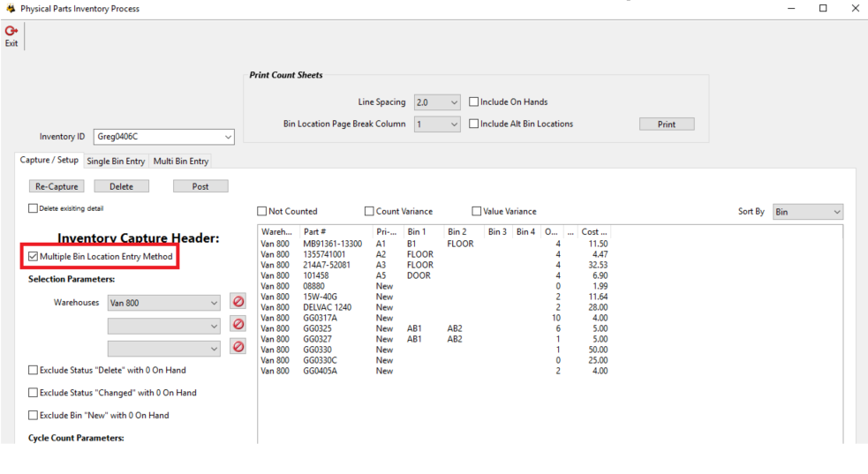868x474 pixels.
Task: Check the Value Variance filter
Action: pos(477,211)
